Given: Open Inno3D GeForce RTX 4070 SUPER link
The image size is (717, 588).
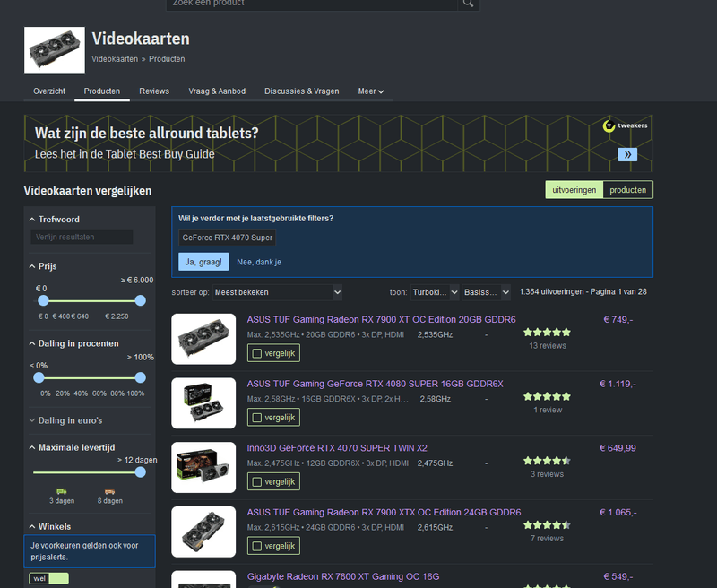Looking at the screenshot, I should [337, 448].
